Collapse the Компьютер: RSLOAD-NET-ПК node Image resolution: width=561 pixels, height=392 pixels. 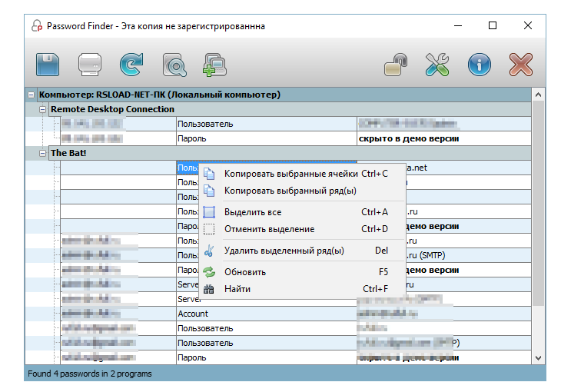(32, 95)
